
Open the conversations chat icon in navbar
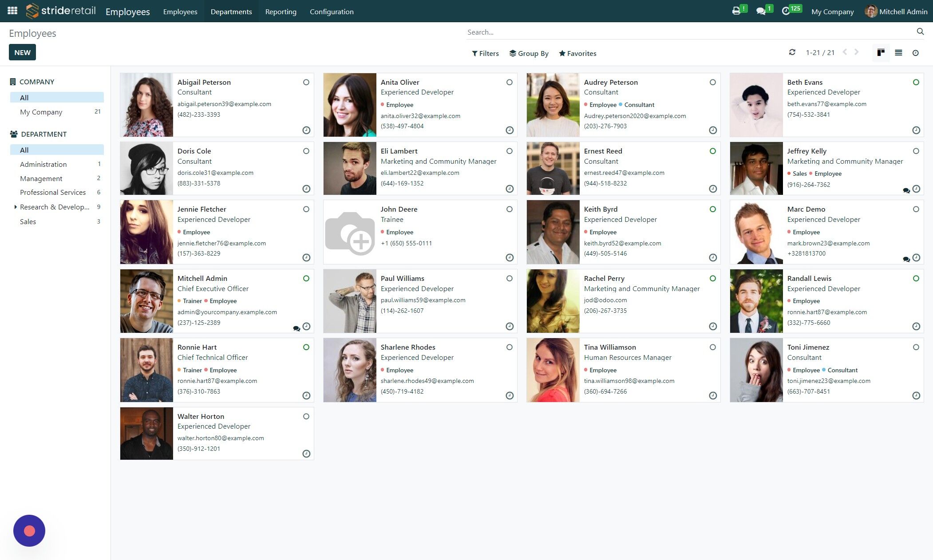point(761,11)
